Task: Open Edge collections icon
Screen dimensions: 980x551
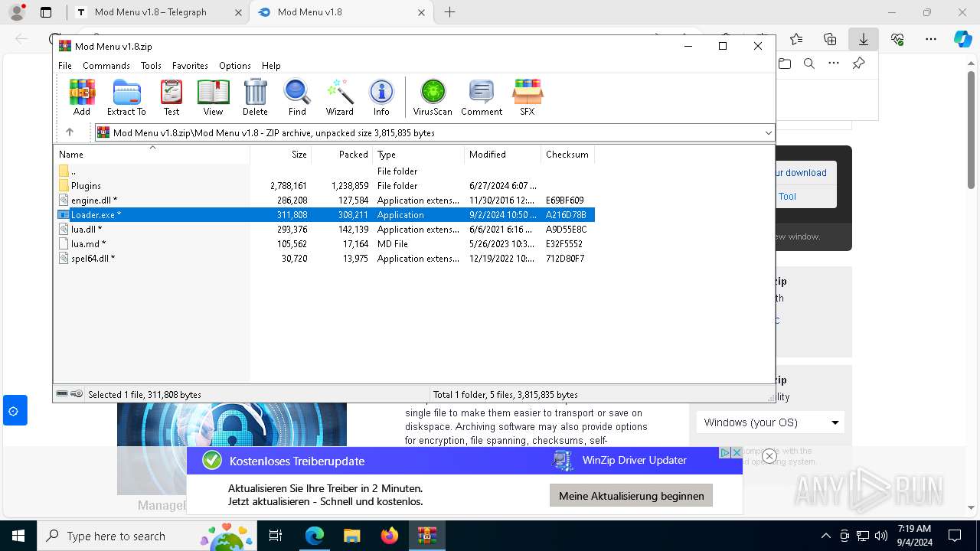Action: [830, 39]
